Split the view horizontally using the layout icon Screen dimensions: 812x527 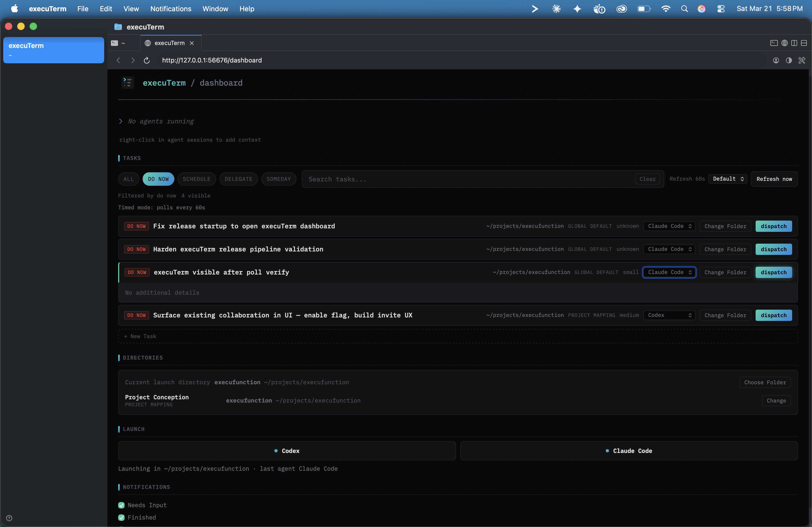tap(804, 43)
